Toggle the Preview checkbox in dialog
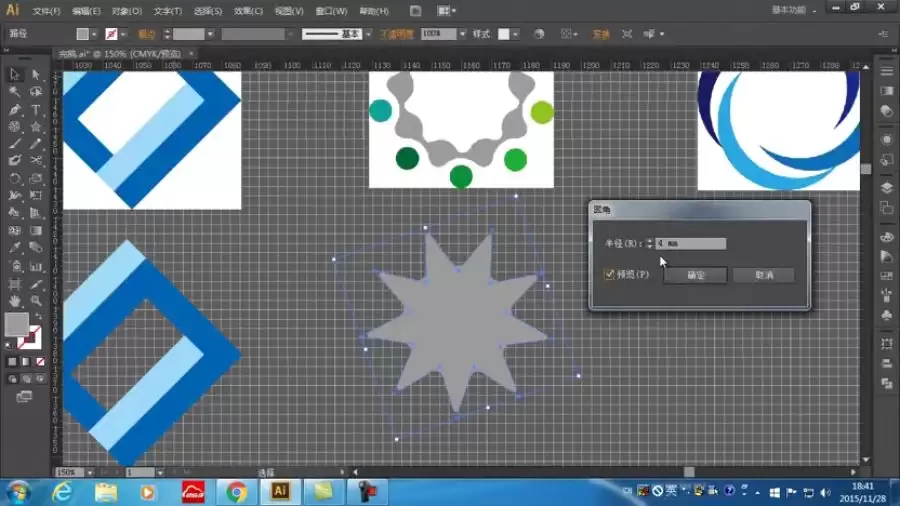900x506 pixels. click(609, 274)
